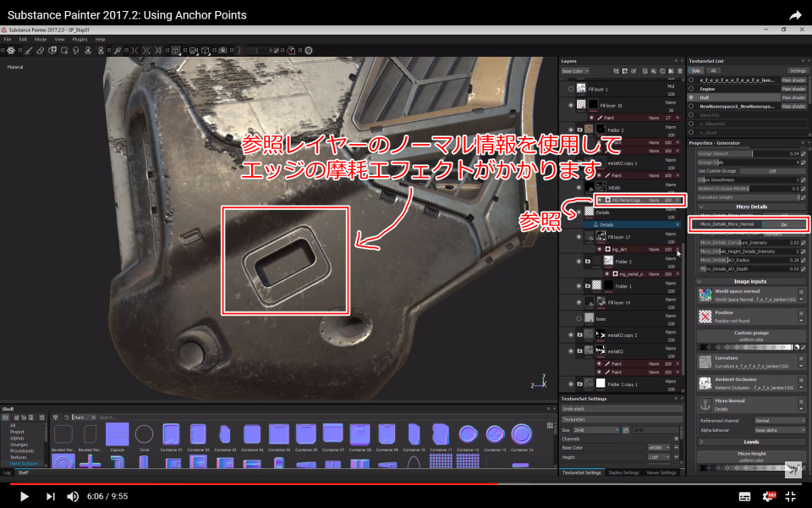Click Settings button in TextureSet List

coord(798,71)
